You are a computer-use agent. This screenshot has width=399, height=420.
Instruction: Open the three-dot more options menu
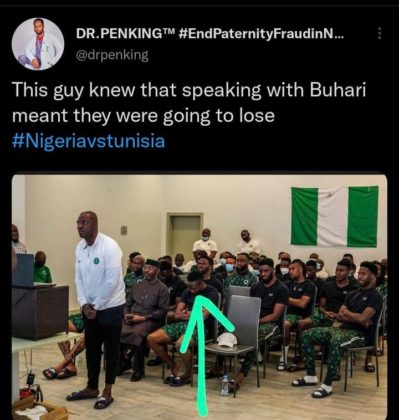point(379,34)
